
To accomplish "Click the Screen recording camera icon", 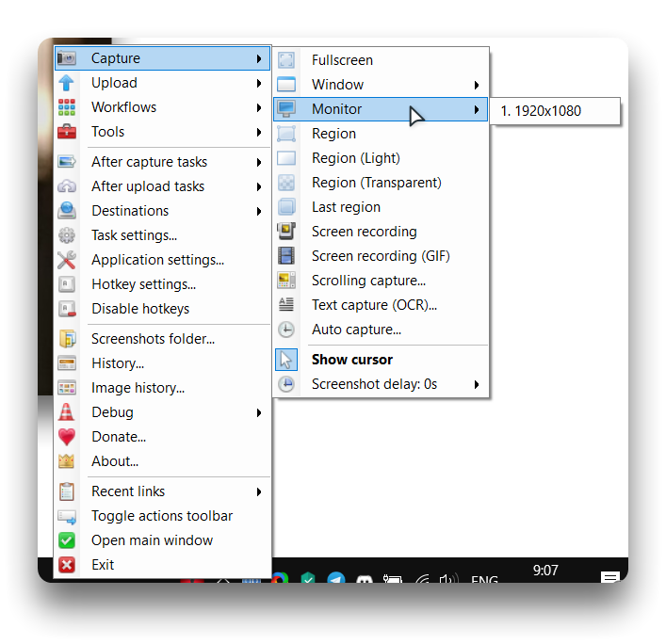I will tap(286, 232).
